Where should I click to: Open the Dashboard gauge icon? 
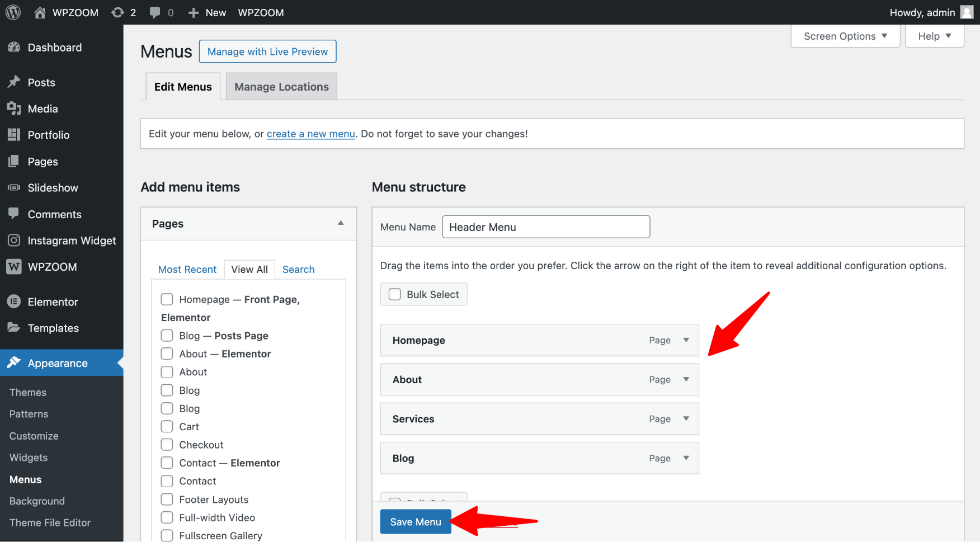(x=14, y=48)
